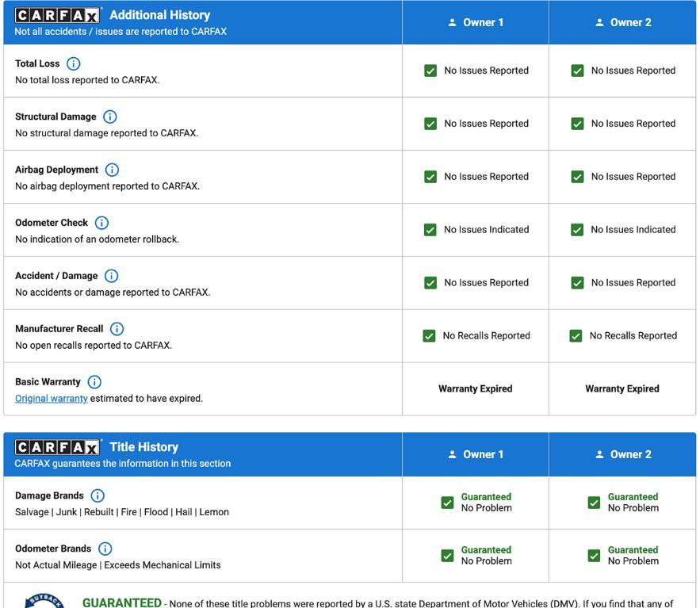The height and width of the screenshot is (608, 700).
Task: Click Manufacturer Recall green check for Owner 2
Action: tap(576, 335)
